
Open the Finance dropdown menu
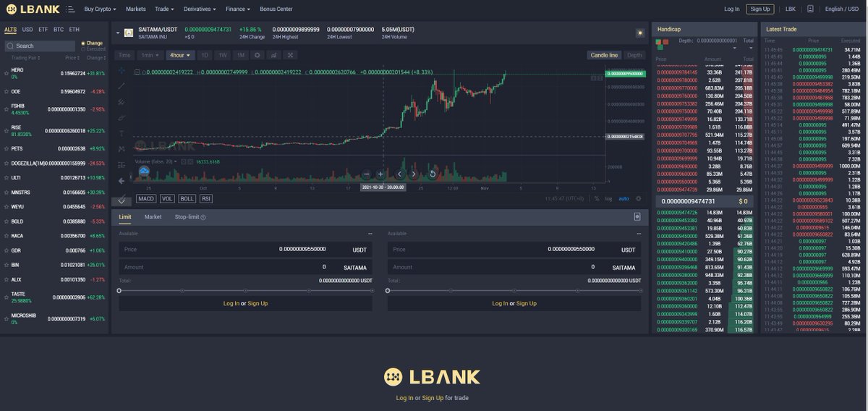click(x=238, y=9)
